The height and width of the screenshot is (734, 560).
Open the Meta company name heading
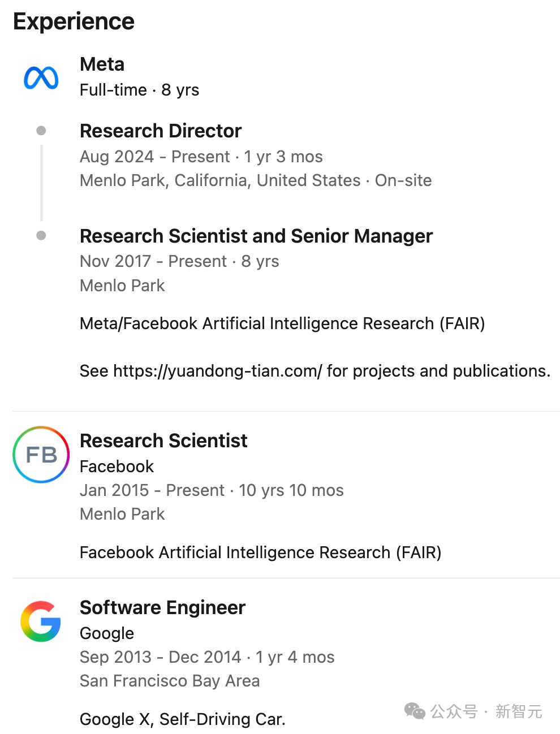click(102, 64)
